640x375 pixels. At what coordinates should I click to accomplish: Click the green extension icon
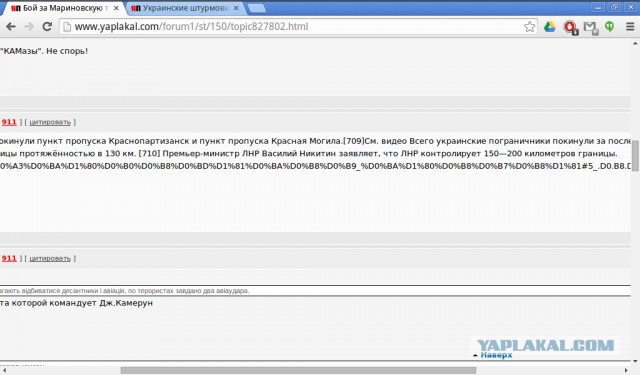click(x=609, y=27)
